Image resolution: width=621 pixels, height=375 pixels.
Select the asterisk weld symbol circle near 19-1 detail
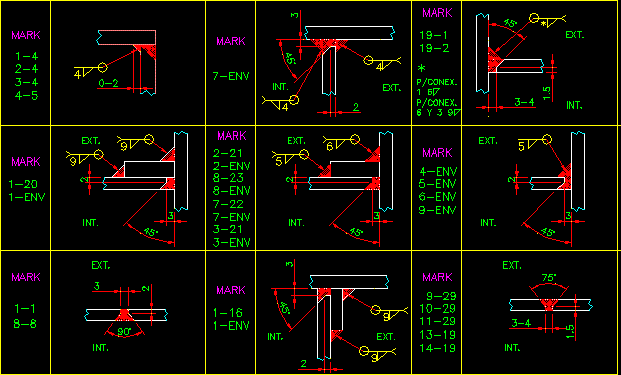click(534, 18)
